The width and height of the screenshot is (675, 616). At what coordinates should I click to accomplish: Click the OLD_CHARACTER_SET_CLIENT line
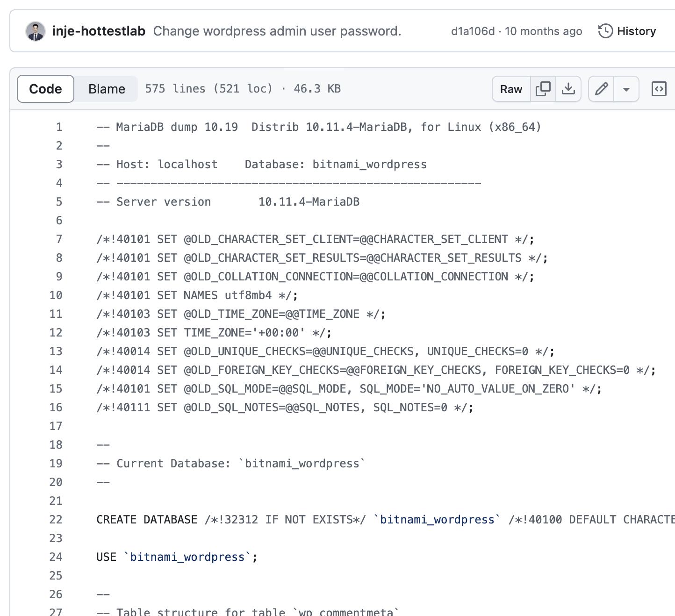tap(315, 239)
